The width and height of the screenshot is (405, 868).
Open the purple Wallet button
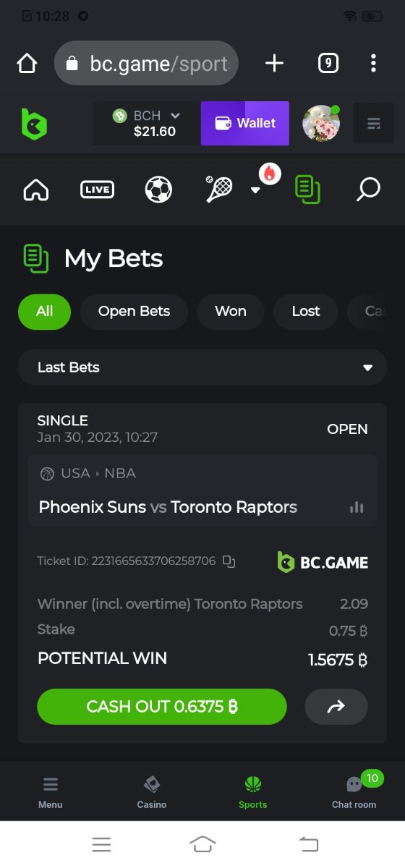point(245,124)
